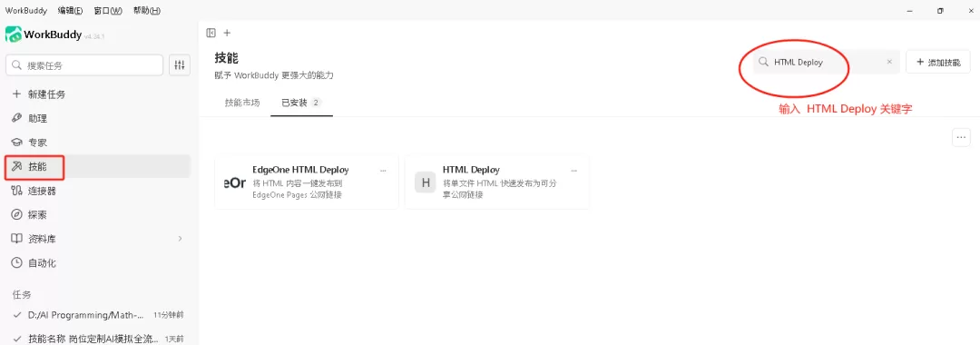Screen dimensions: 980x345
Task: Switch to the 技能市场 tab
Action: pyautogui.click(x=242, y=103)
